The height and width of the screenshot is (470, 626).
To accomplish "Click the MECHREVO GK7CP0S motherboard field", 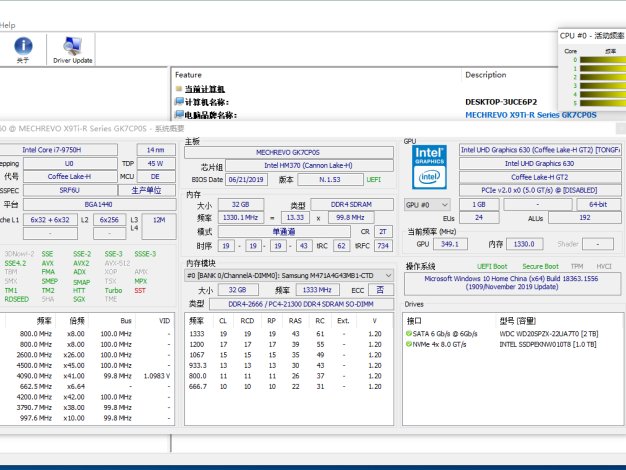I will 289,152.
